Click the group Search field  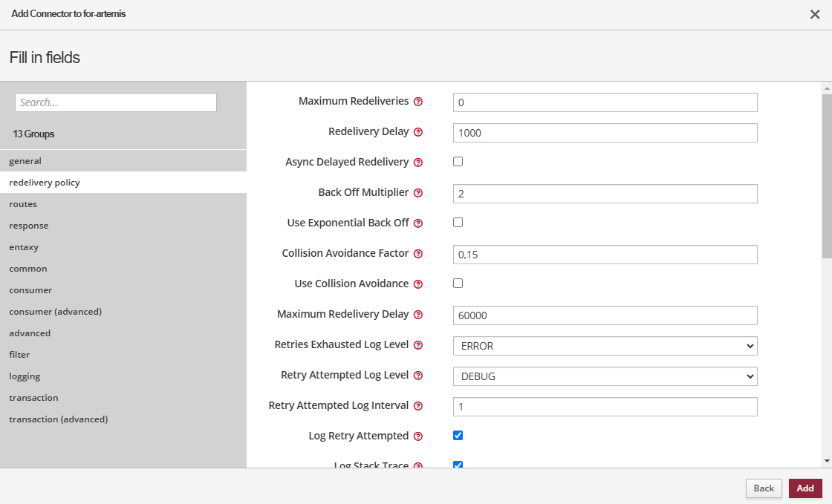point(116,102)
